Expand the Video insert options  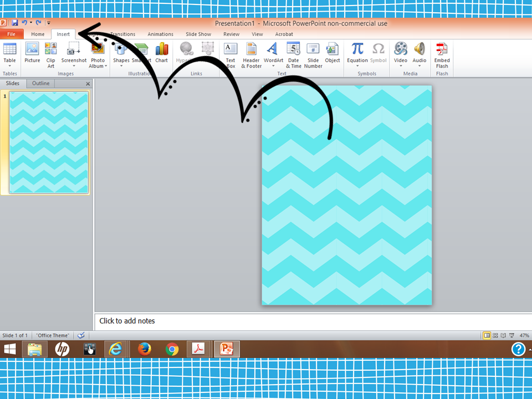400,65
